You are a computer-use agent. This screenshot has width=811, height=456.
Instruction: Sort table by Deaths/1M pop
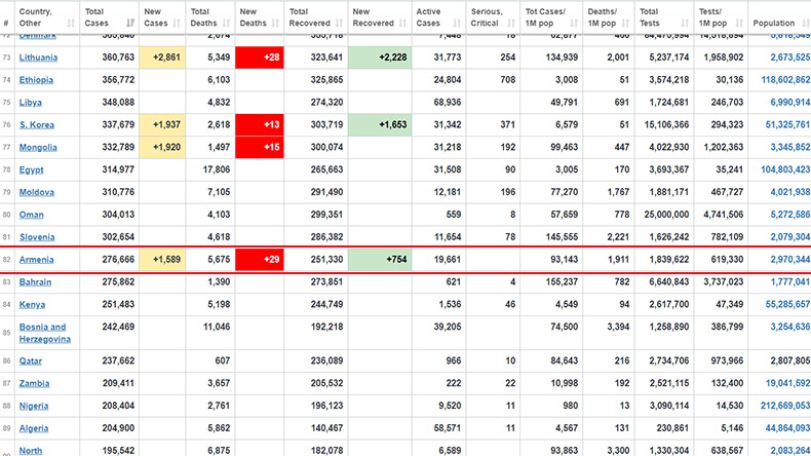[x=608, y=17]
